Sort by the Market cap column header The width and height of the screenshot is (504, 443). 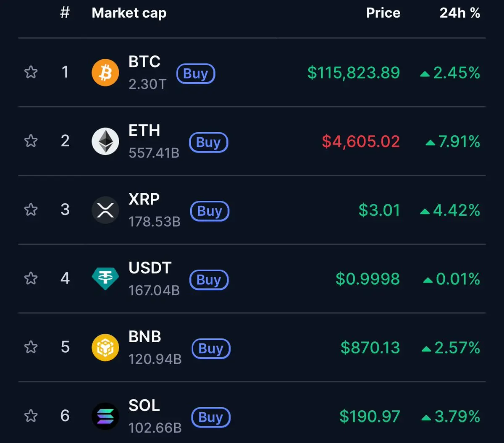pyautogui.click(x=129, y=13)
